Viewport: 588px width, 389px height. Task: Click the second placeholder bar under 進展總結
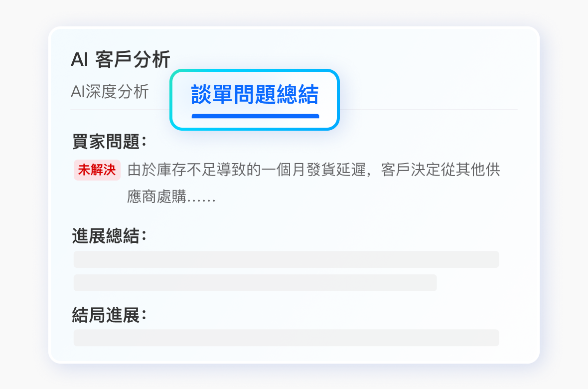[255, 283]
